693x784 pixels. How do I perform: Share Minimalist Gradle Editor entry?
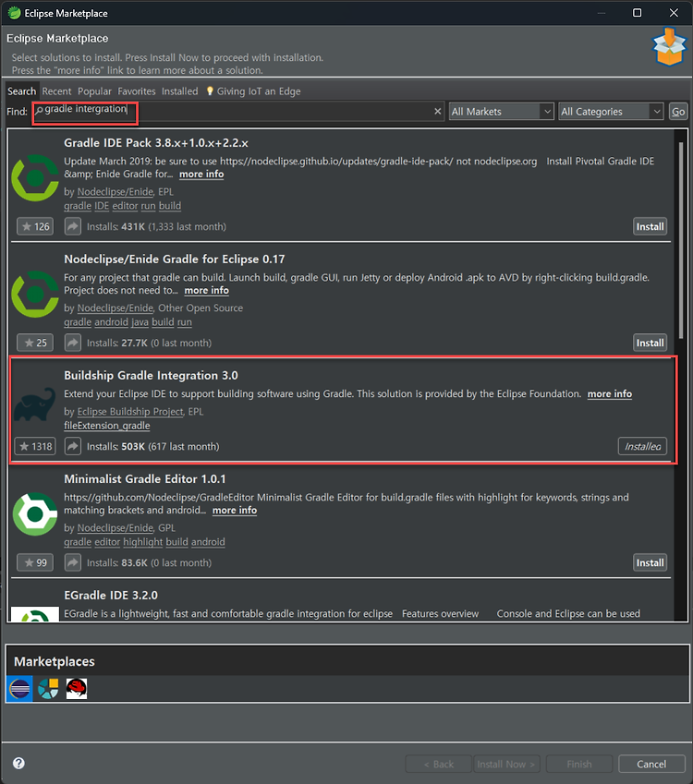point(73,562)
